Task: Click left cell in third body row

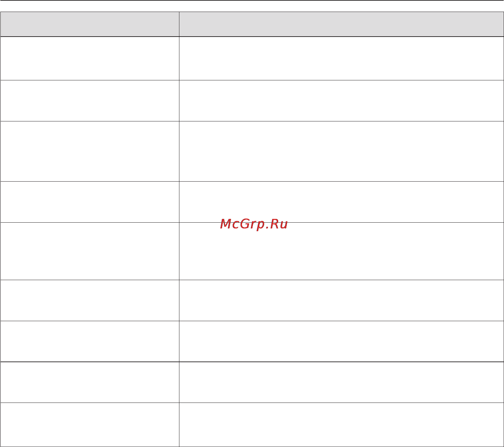Action: click(90, 152)
